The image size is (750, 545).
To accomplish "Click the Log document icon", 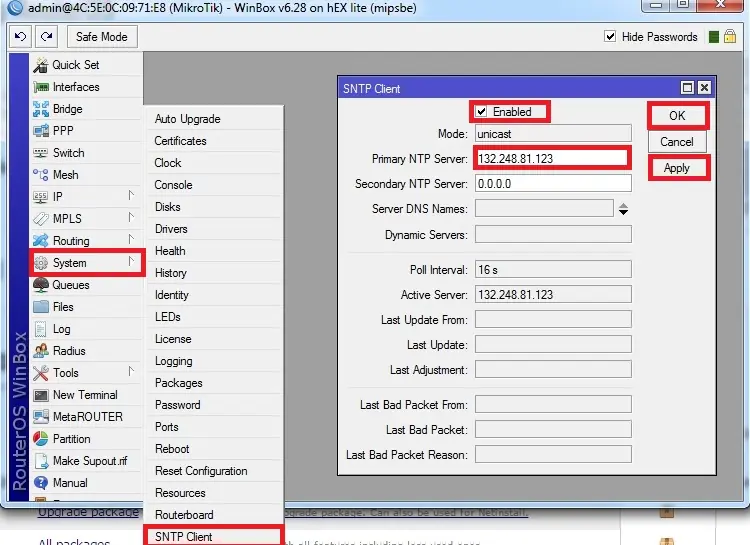I will pyautogui.click(x=41, y=329).
